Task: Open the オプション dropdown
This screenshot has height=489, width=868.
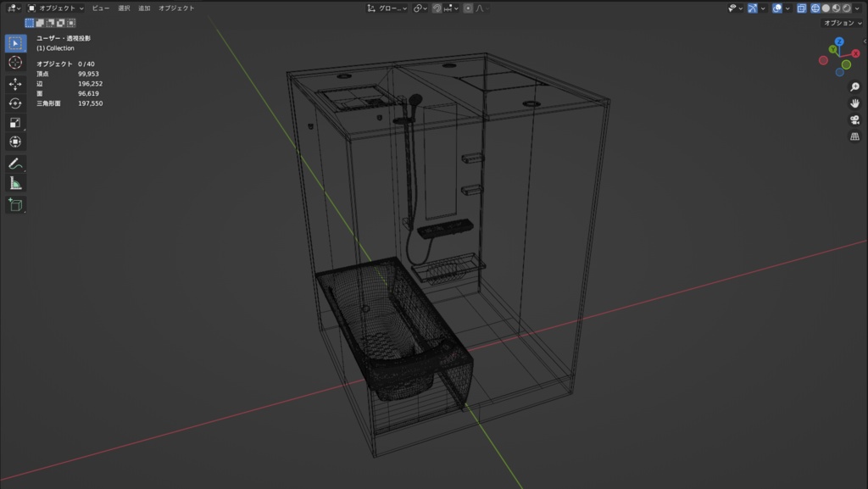Action: tap(842, 23)
